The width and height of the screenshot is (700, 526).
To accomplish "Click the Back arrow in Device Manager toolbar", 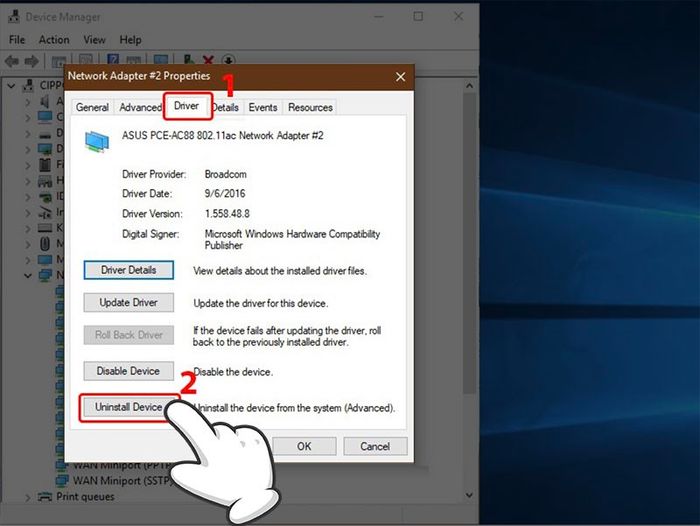I will pyautogui.click(x=12, y=61).
